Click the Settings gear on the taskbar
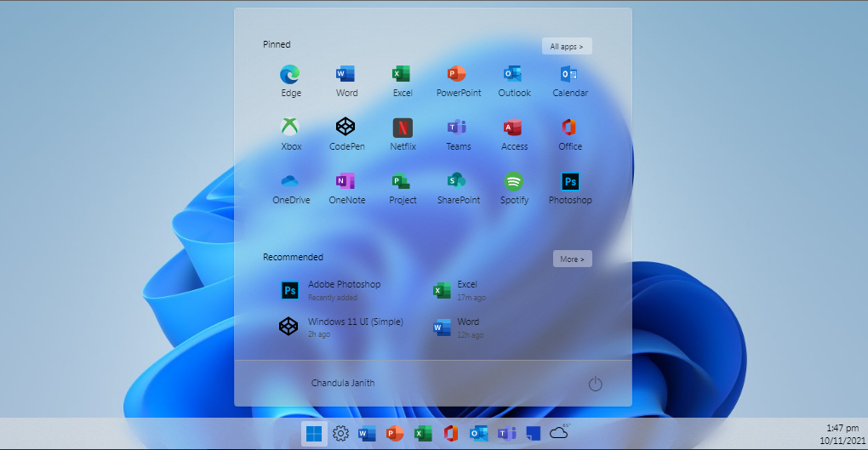Screen dimensions: 868x450 tap(340, 434)
